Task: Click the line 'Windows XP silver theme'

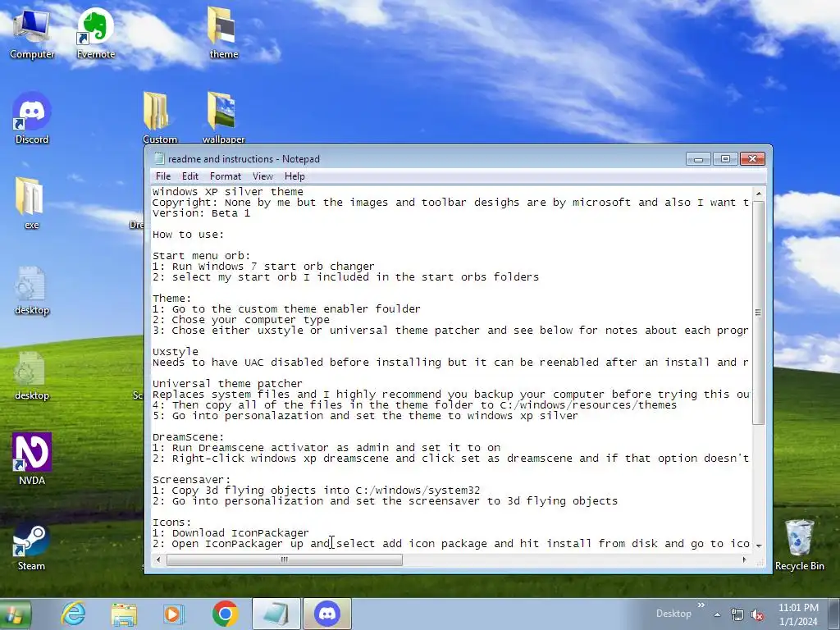Action: pyautogui.click(x=228, y=192)
